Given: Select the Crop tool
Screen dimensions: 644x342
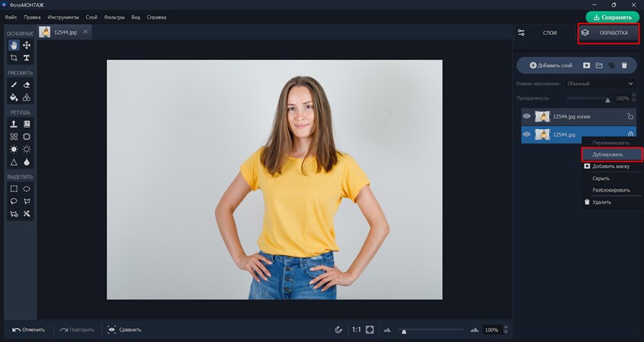Looking at the screenshot, I should [14, 58].
